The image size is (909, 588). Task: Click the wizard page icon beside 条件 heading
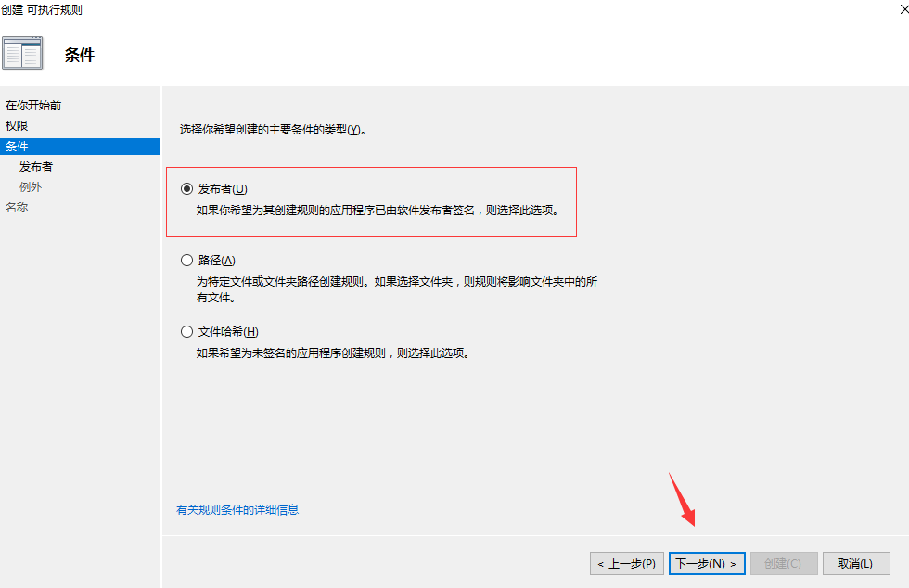coord(22,54)
